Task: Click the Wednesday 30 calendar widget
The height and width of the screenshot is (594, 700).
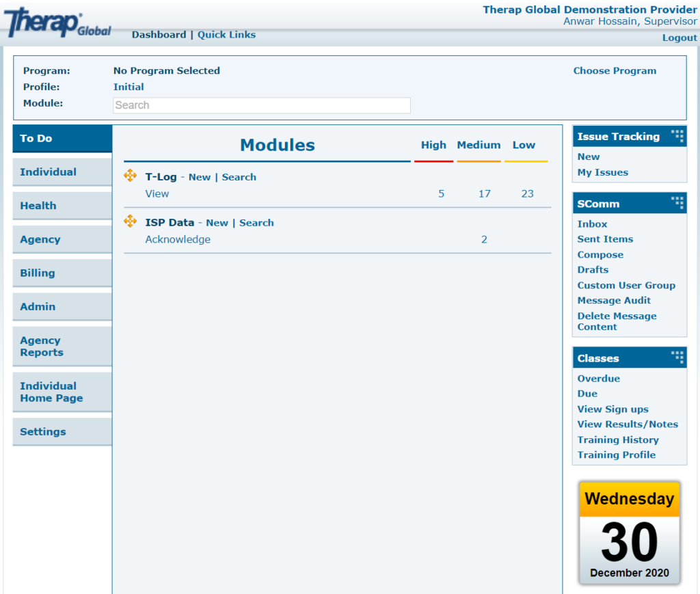Action: click(629, 532)
